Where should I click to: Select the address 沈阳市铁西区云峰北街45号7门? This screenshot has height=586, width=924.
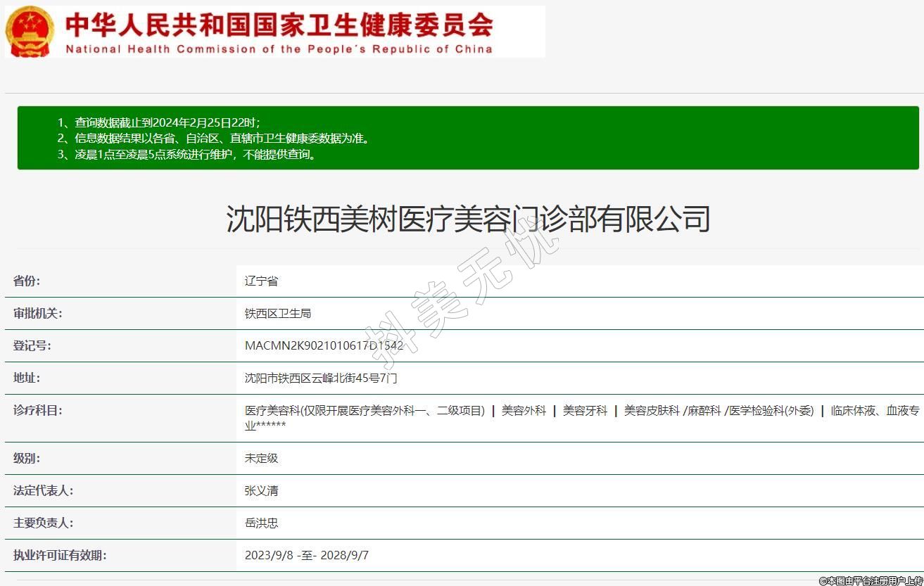pos(321,378)
